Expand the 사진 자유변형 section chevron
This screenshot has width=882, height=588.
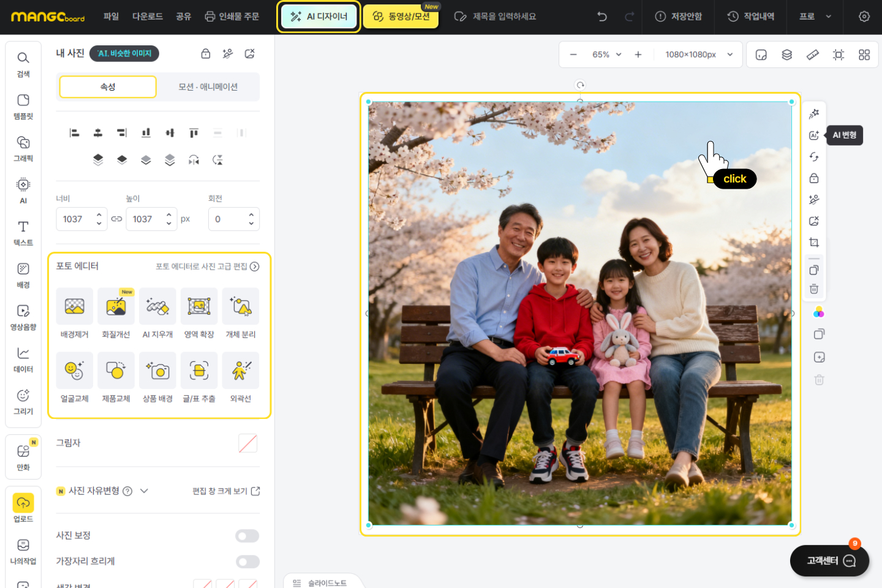[145, 491]
